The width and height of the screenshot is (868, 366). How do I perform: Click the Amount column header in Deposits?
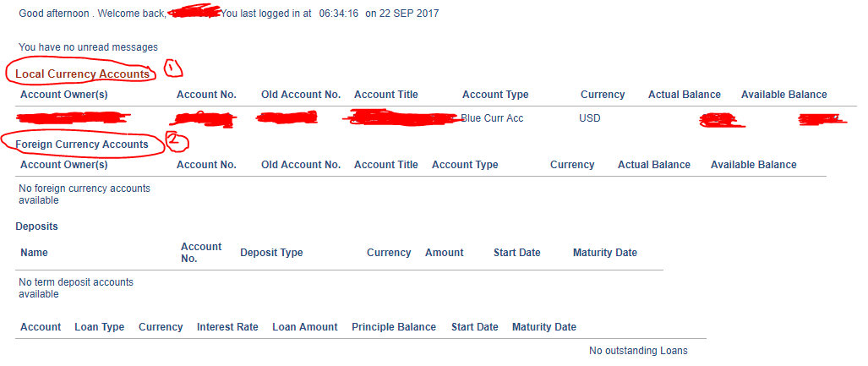click(445, 253)
